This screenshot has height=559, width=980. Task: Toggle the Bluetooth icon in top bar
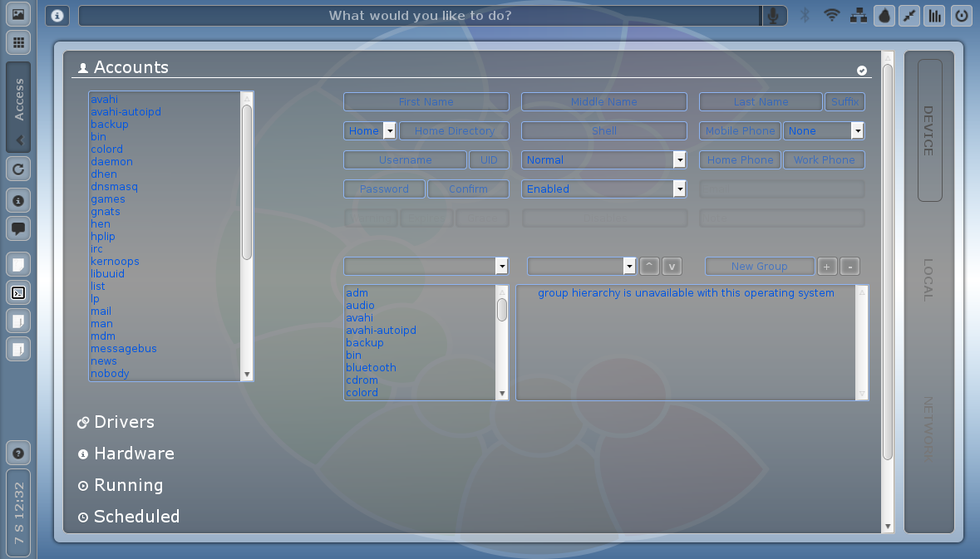tap(805, 16)
